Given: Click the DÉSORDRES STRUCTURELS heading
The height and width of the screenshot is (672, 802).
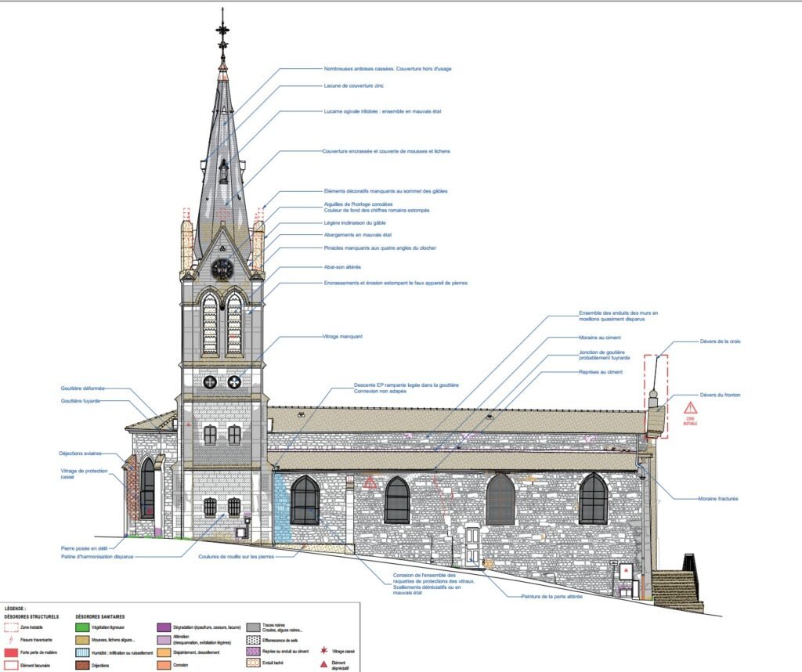Looking at the screenshot, I should click(x=31, y=616).
